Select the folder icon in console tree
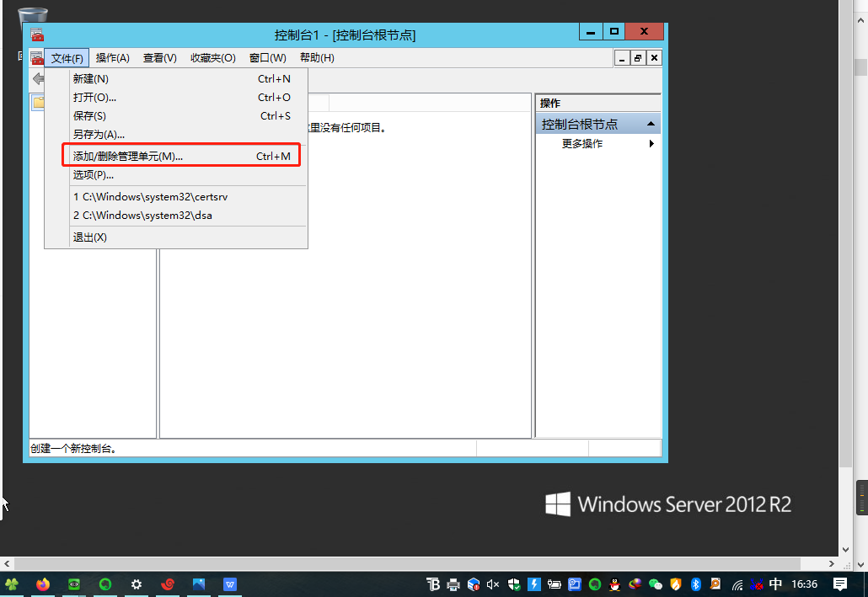Screen dimensions: 868x597 click(38, 103)
